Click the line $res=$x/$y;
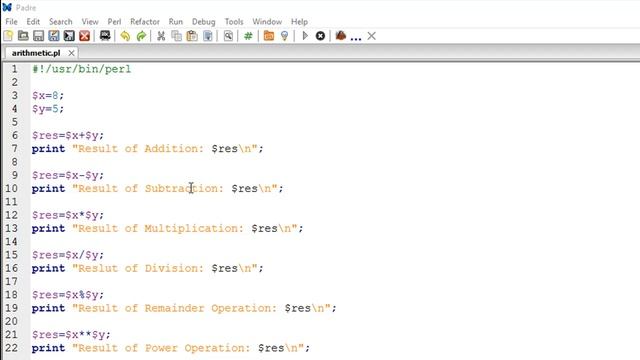 click(68, 255)
